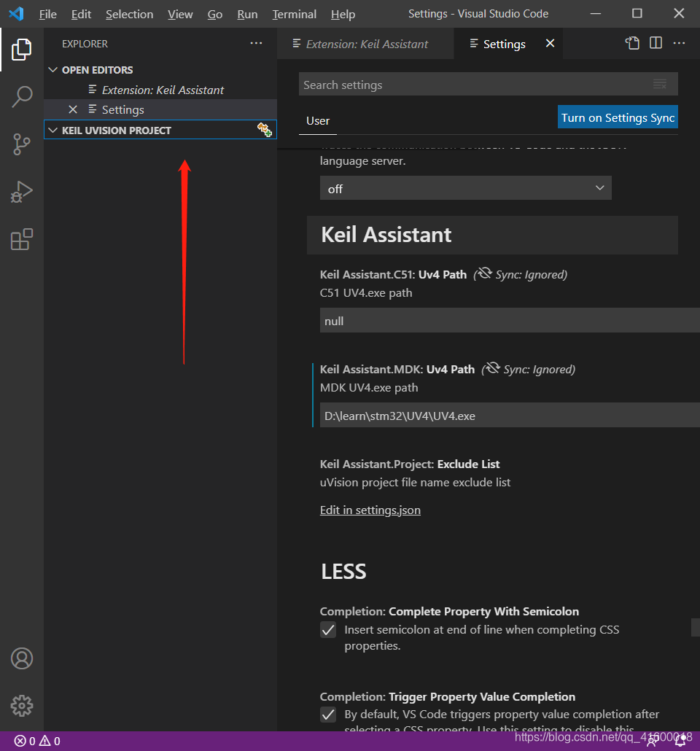Click the C51 Uv4 Path input field
Screen dimensions: 700x751
[510, 320]
